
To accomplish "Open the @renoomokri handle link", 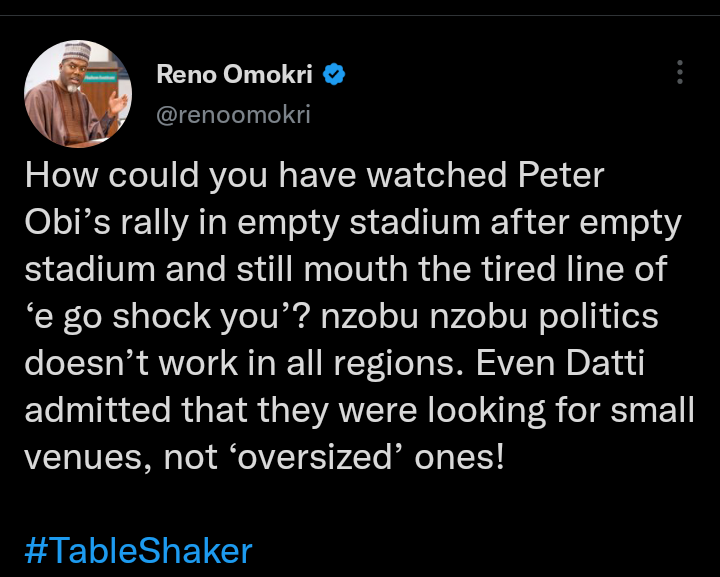I will pos(233,115).
